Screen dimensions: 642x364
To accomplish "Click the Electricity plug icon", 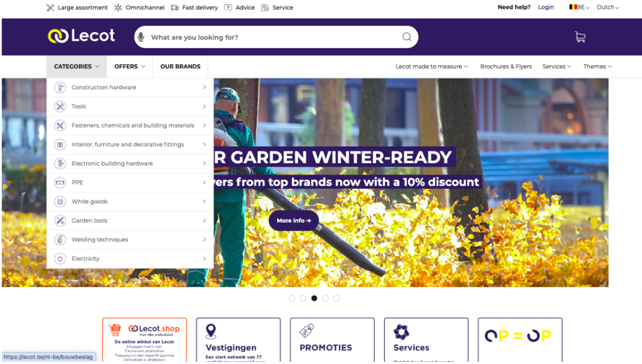I will point(60,259).
